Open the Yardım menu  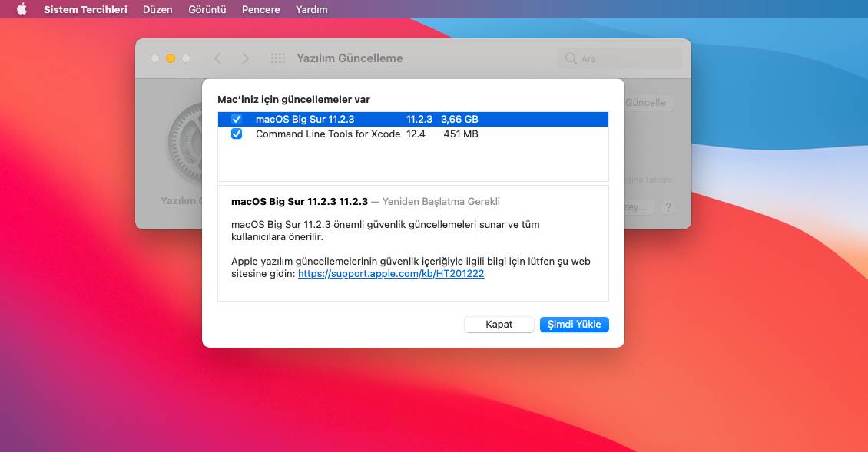[x=312, y=9]
